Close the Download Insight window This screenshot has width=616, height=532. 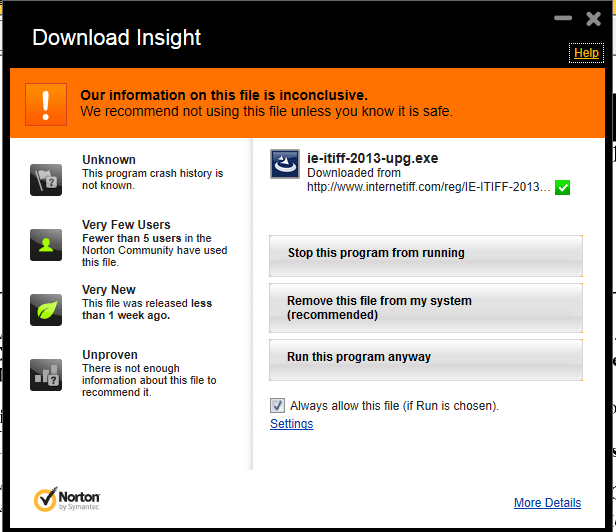click(593, 18)
